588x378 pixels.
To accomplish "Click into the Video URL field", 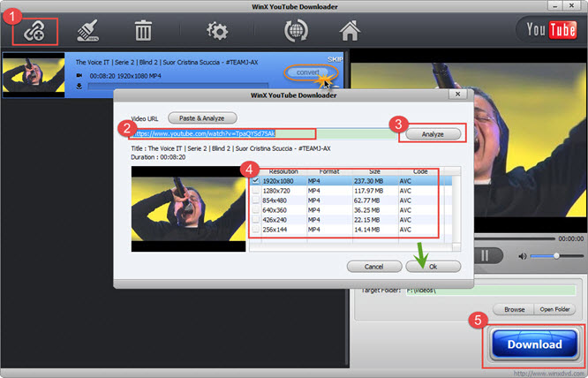I will (x=262, y=134).
